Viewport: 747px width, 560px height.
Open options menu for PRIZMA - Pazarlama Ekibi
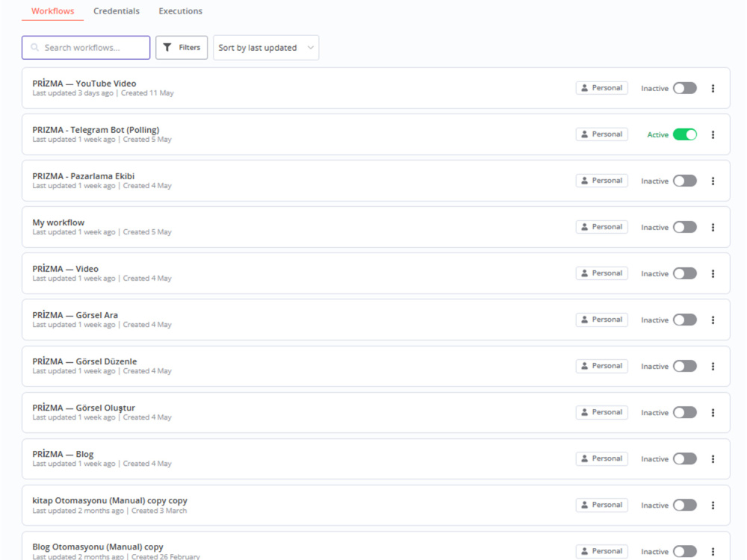713,181
